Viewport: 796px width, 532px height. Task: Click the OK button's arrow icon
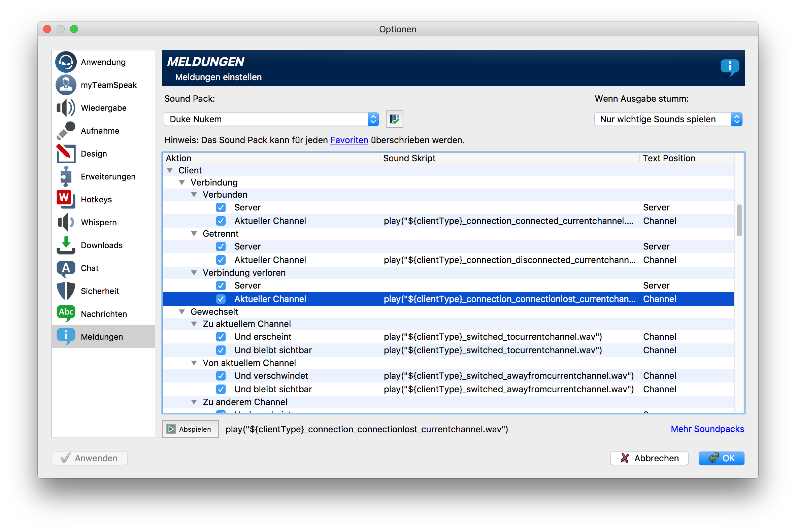[x=714, y=458]
